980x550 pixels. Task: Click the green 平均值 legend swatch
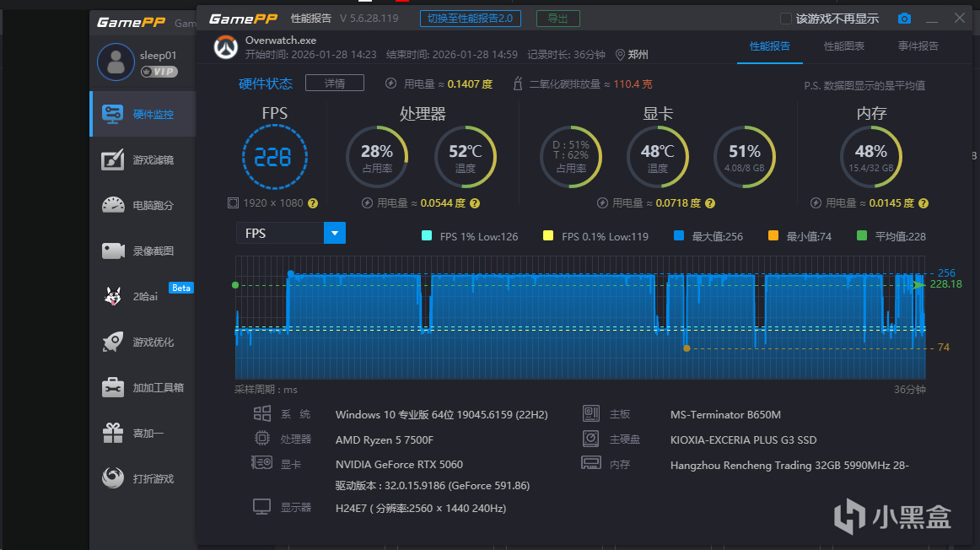pos(862,235)
